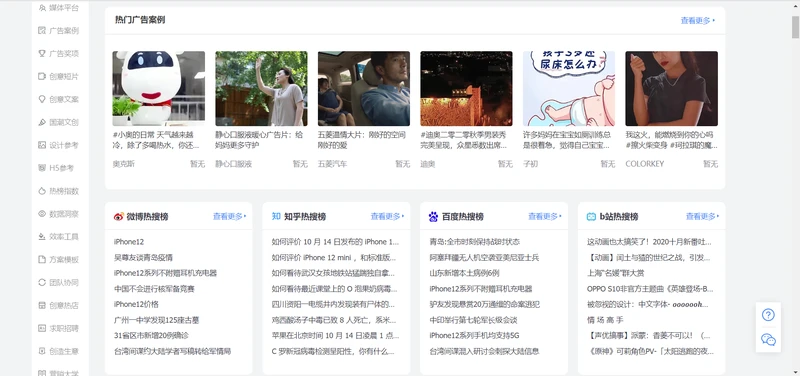
Task: Open the 五菱汽车 car interior thumbnail
Action: point(364,88)
